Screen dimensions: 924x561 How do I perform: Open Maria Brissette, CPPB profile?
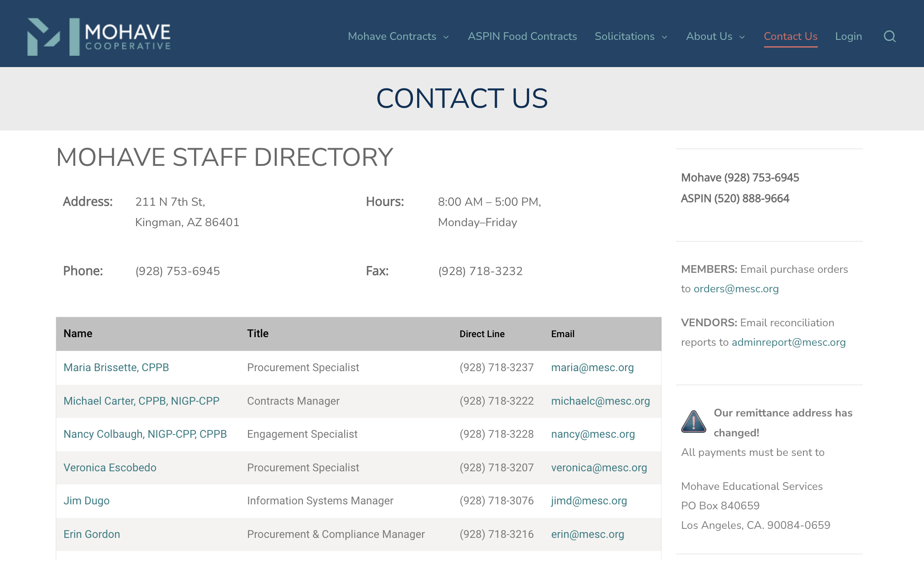116,368
